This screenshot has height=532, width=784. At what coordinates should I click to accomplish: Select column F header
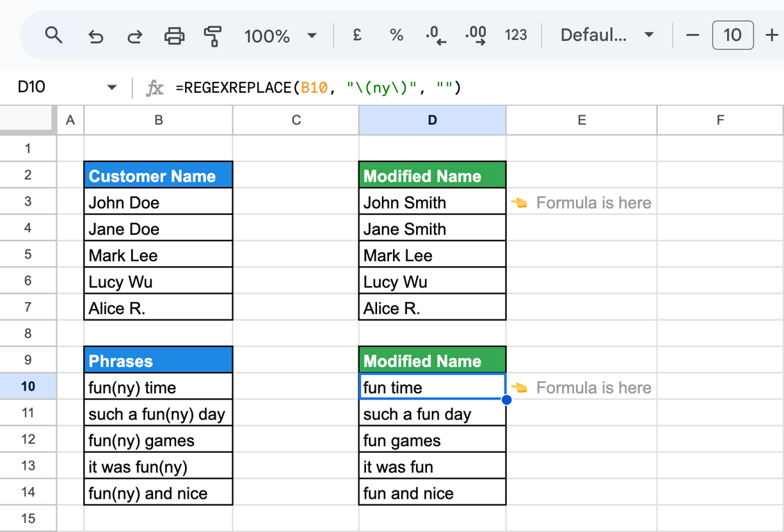pyautogui.click(x=720, y=120)
